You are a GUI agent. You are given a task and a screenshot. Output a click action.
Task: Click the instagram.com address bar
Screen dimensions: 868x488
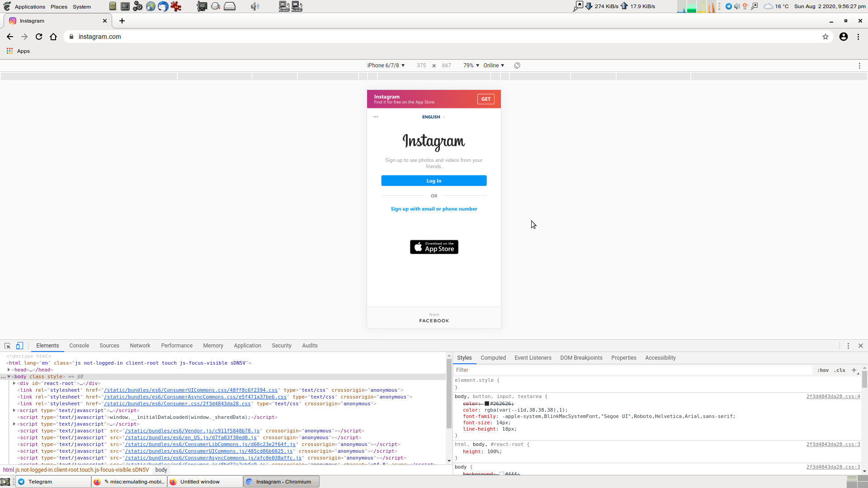(x=443, y=37)
